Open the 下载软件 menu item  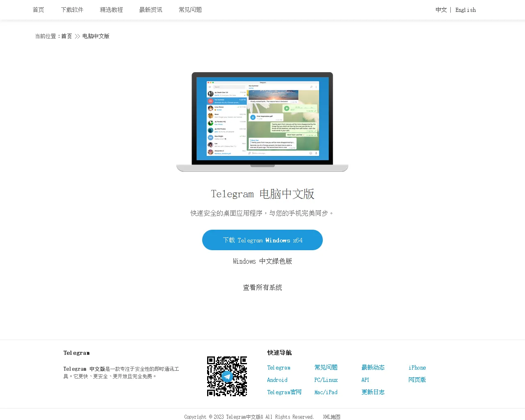[72, 10]
